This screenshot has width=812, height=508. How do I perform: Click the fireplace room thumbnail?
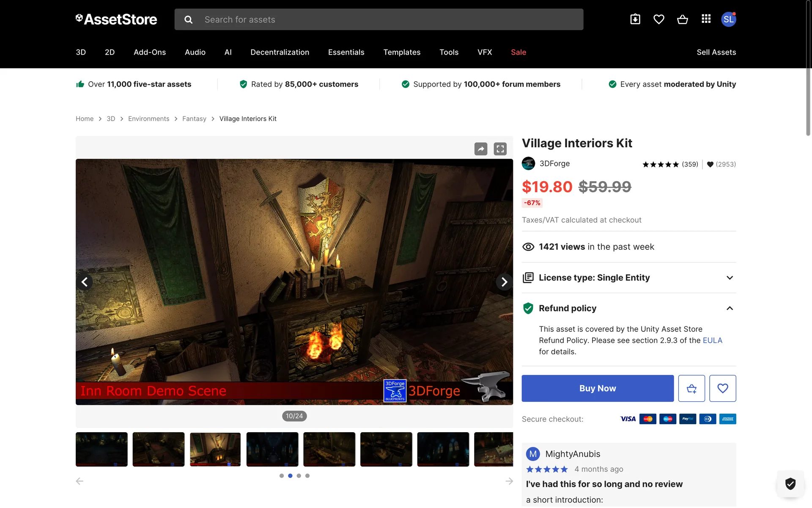pos(215,449)
